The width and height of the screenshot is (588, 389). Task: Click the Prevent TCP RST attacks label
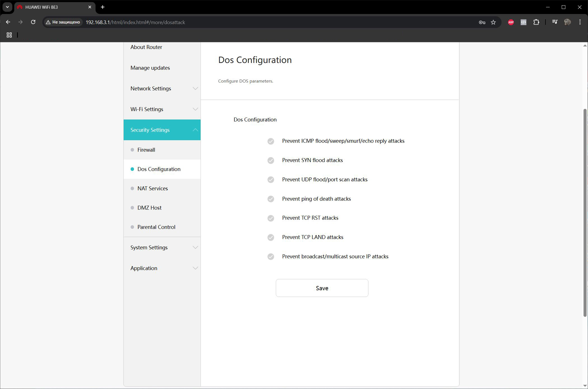(x=310, y=218)
